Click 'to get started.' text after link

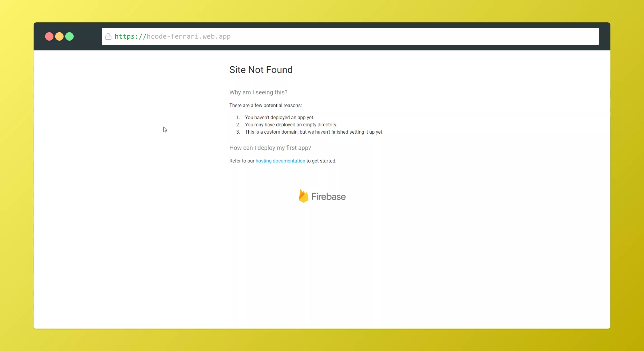click(321, 161)
